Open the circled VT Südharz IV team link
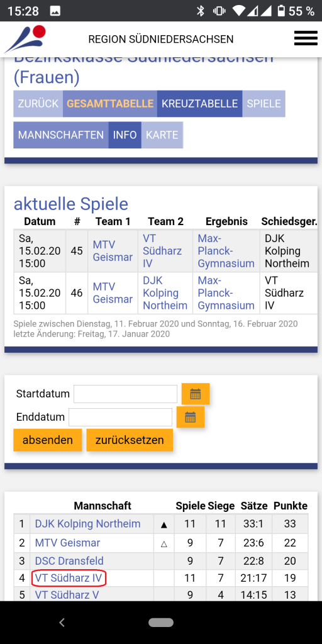The image size is (322, 644). click(69, 579)
